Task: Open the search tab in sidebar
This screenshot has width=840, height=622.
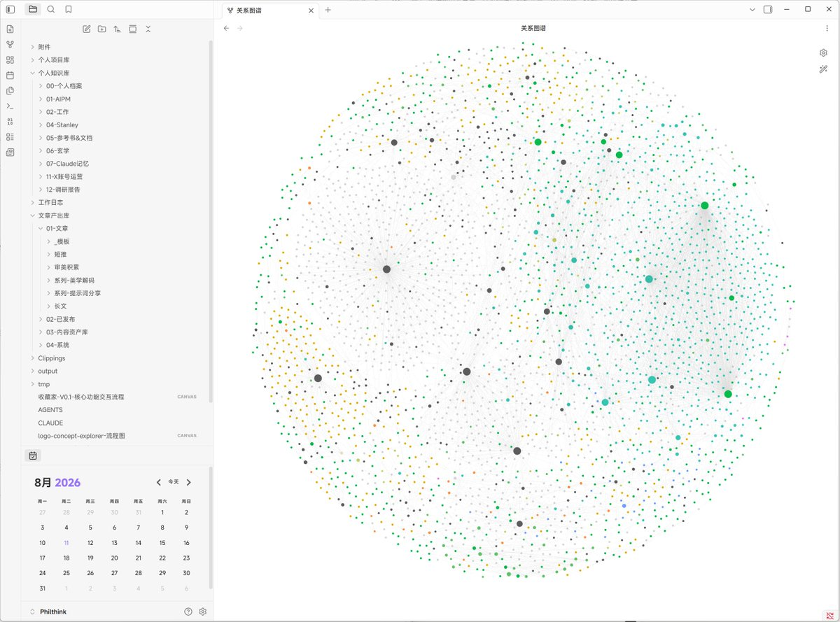Action: (x=51, y=10)
